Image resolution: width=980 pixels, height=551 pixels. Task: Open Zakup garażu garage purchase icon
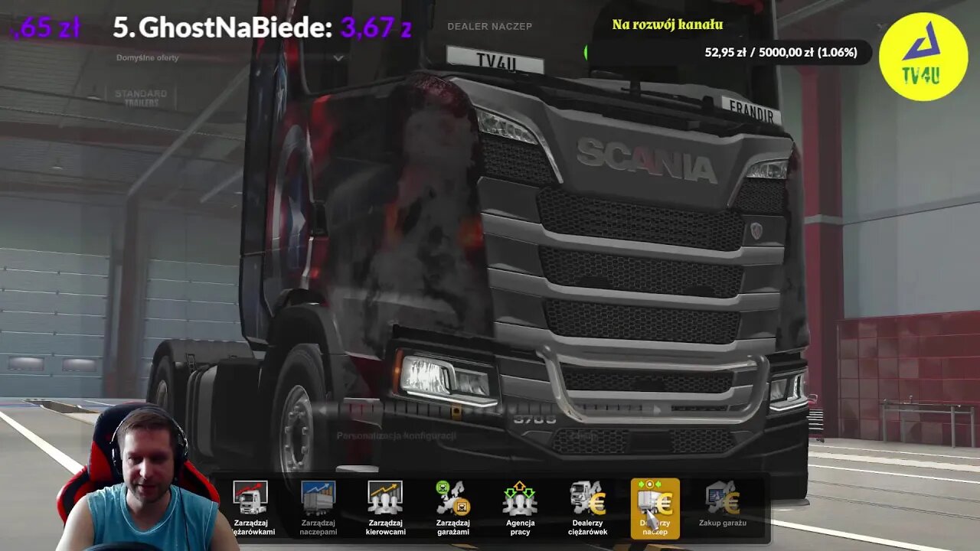point(722,505)
